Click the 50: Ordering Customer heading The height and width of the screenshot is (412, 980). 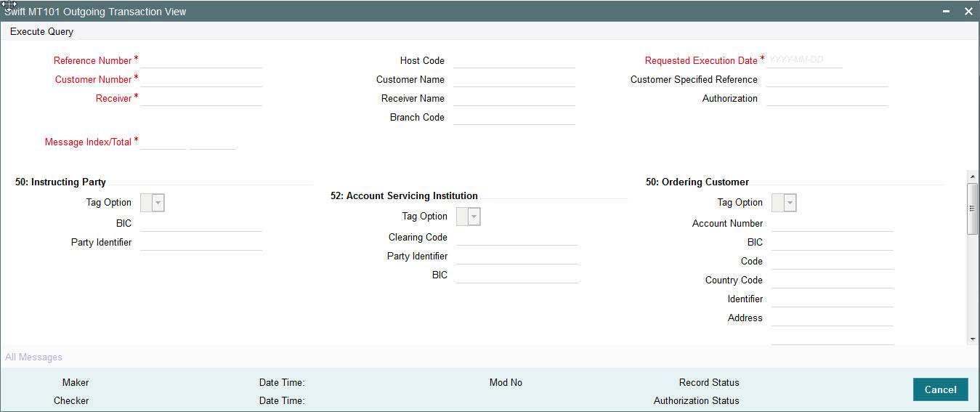697,182
